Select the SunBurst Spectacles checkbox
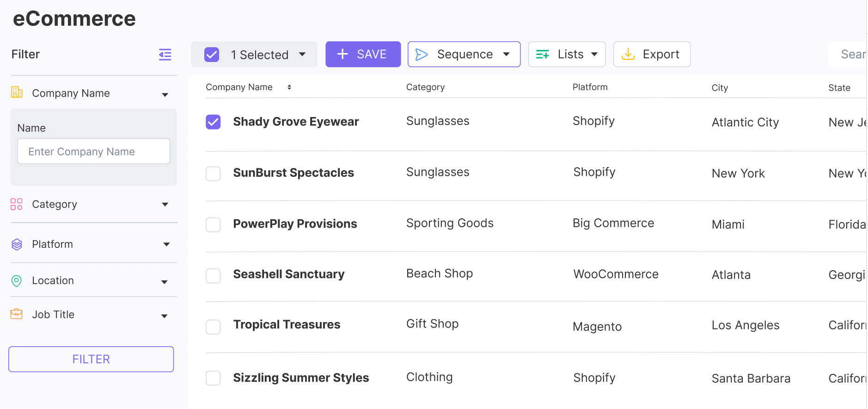The width and height of the screenshot is (868, 409). (x=213, y=174)
